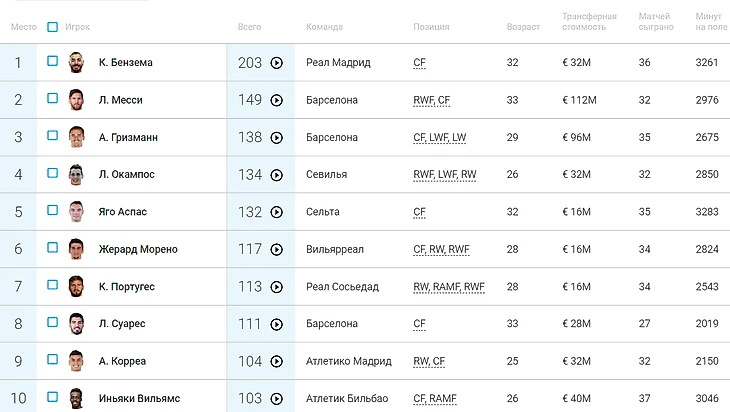Click the Команда column header
Viewport: 730px width, 412px height.
click(x=324, y=27)
